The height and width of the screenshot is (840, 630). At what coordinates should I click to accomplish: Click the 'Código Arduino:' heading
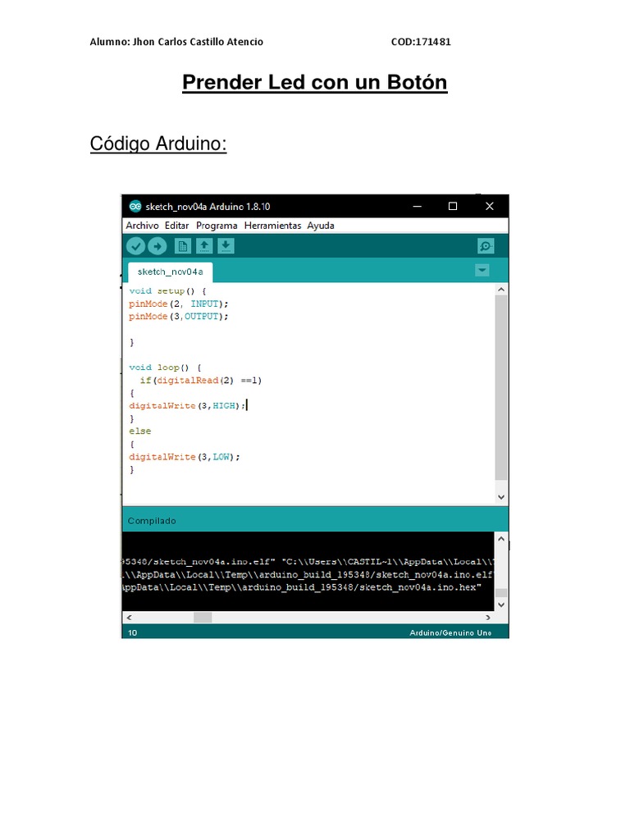click(x=158, y=144)
